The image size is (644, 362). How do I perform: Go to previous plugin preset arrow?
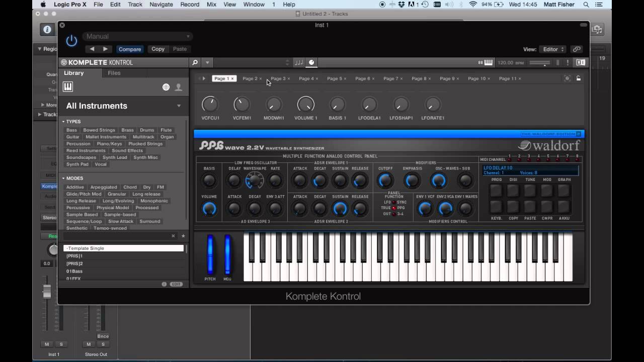(x=92, y=49)
